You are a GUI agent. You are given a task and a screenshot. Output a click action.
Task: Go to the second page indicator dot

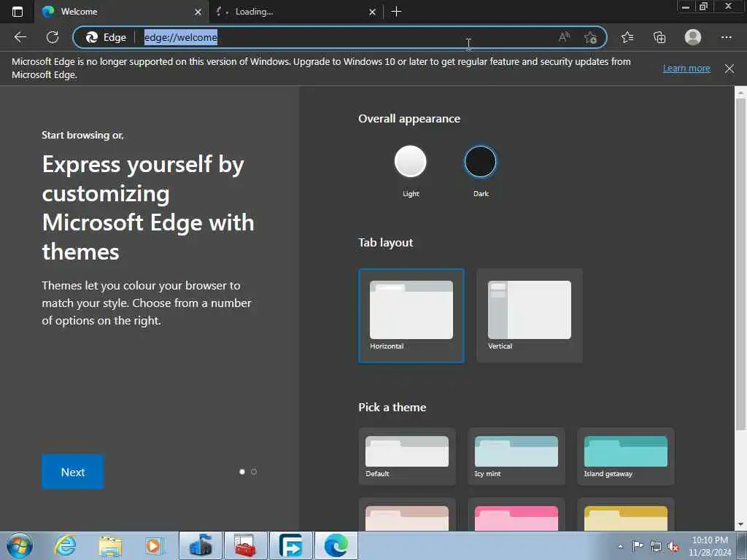click(254, 472)
